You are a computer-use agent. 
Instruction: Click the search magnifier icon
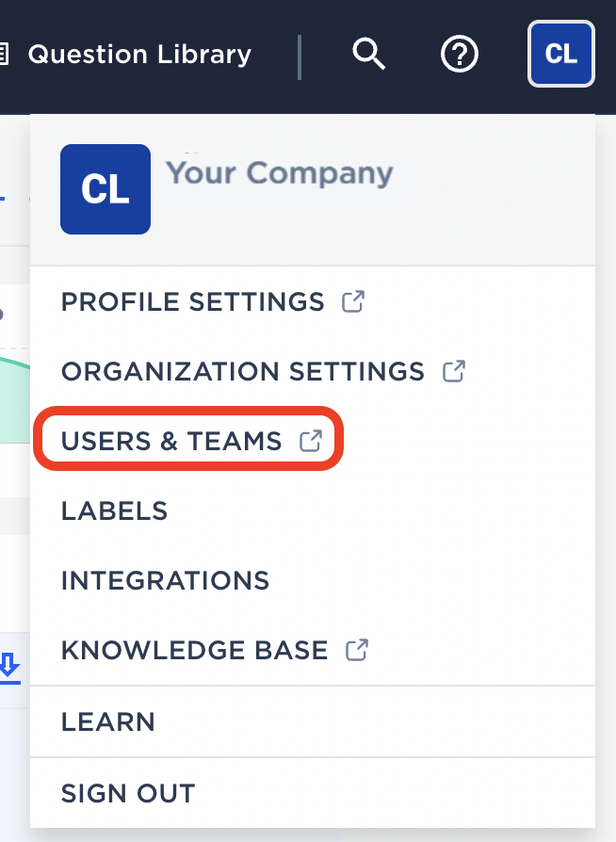pos(369,54)
